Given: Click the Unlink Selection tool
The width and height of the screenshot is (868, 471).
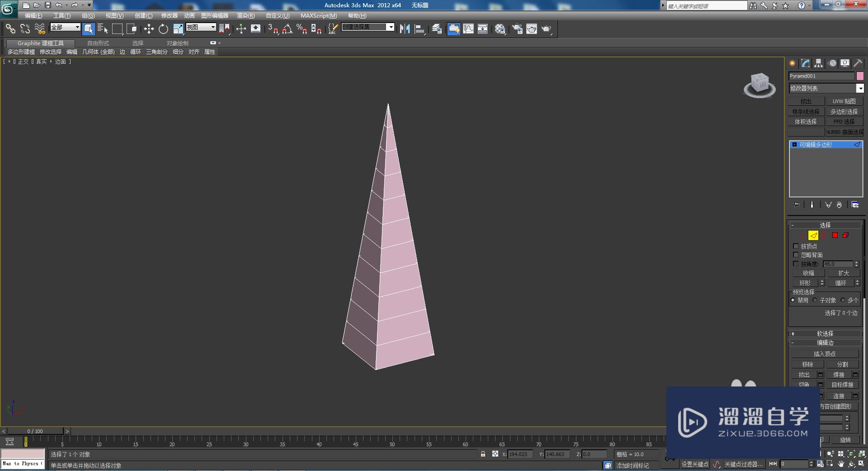Looking at the screenshot, I should click(x=25, y=29).
